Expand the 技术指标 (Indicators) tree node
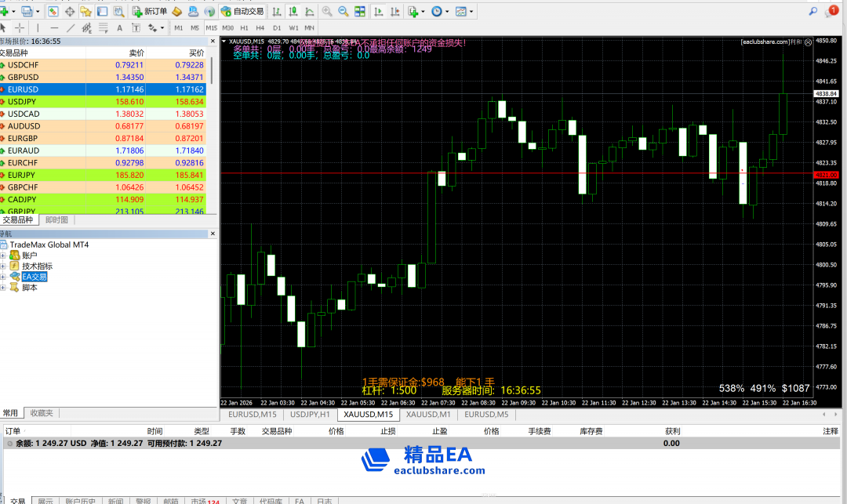 tap(3, 267)
